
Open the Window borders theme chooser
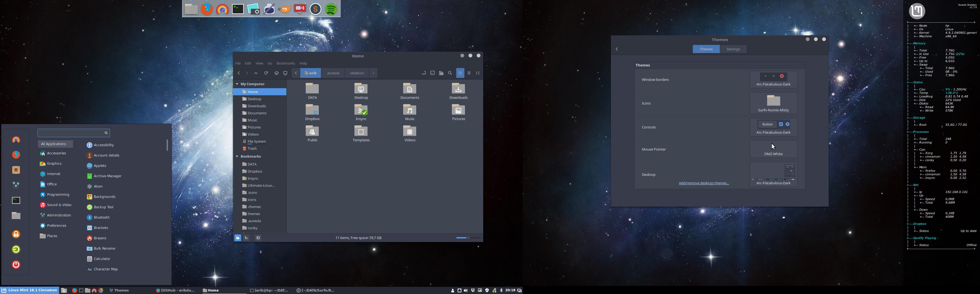(773, 79)
